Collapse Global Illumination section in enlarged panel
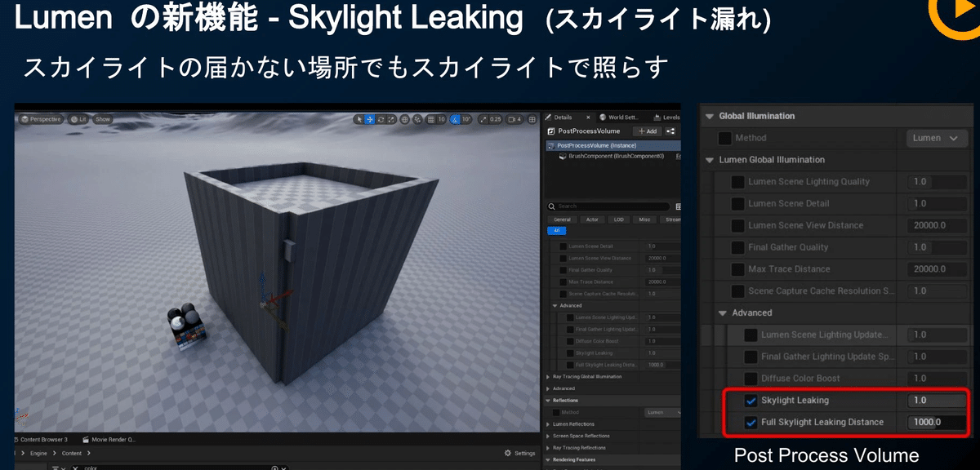980x470 pixels. pos(710,116)
